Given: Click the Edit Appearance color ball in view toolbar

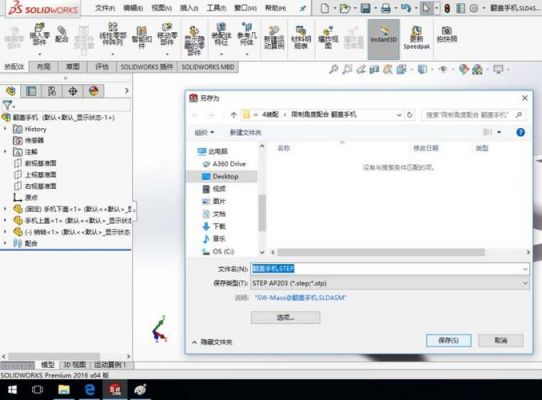Looking at the screenshot, I should click(x=464, y=69).
